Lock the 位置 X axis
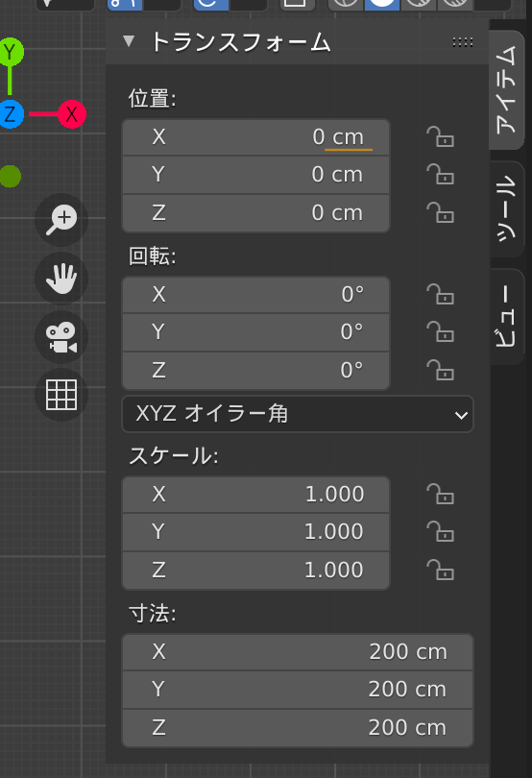The image size is (532, 778). coord(440,137)
